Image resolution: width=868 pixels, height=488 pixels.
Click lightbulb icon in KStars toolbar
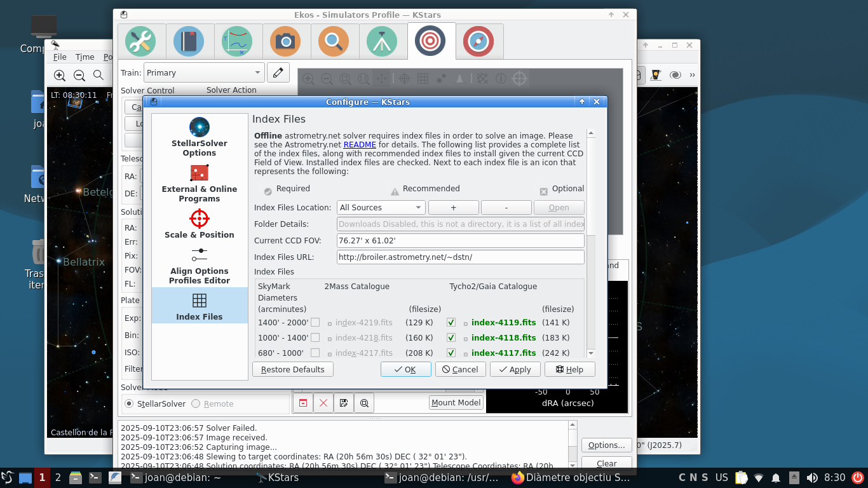tap(656, 75)
